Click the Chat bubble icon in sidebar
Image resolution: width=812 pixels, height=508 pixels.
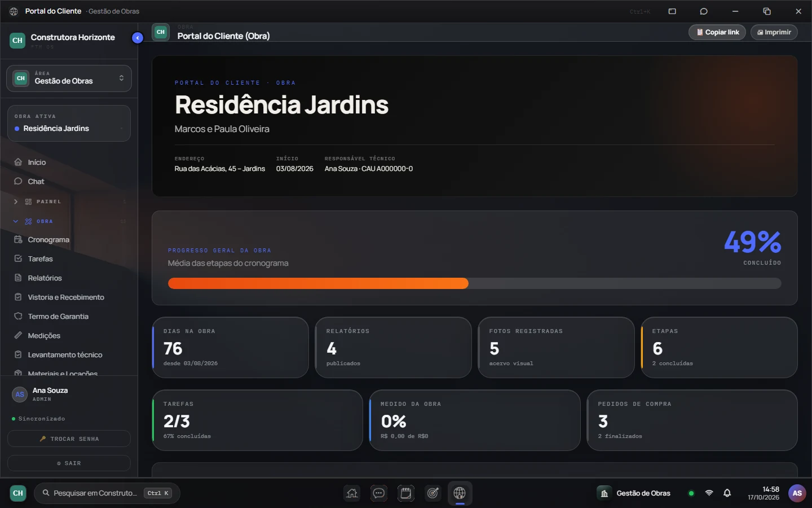(18, 181)
